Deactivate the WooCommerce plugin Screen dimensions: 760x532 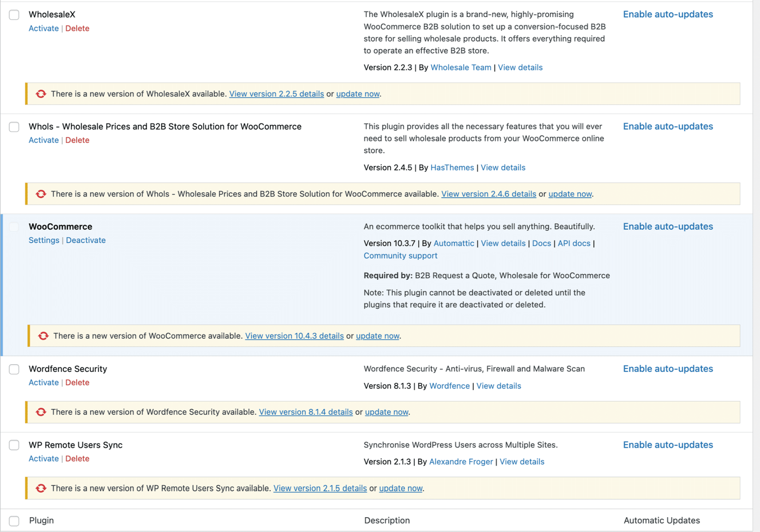click(86, 240)
